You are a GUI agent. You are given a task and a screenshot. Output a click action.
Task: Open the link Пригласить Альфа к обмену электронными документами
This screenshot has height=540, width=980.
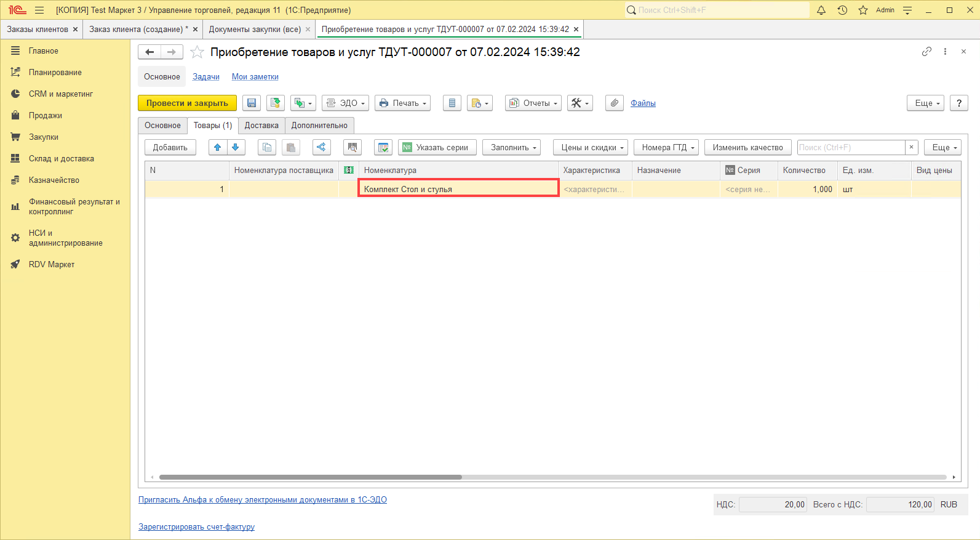pyautogui.click(x=263, y=500)
